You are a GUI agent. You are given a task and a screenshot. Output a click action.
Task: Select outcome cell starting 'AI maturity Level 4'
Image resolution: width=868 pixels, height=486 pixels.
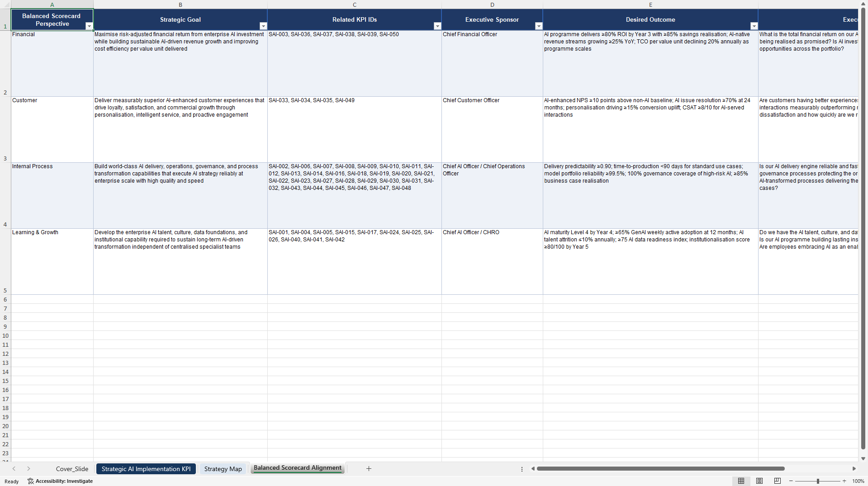click(650, 261)
